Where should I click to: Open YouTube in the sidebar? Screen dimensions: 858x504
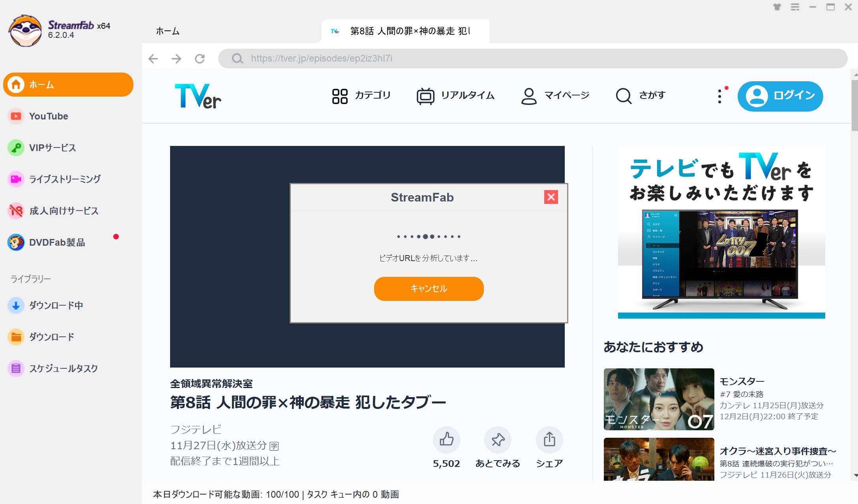click(49, 116)
